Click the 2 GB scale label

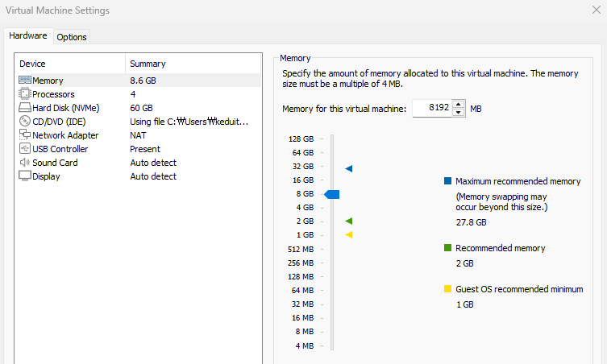click(305, 221)
